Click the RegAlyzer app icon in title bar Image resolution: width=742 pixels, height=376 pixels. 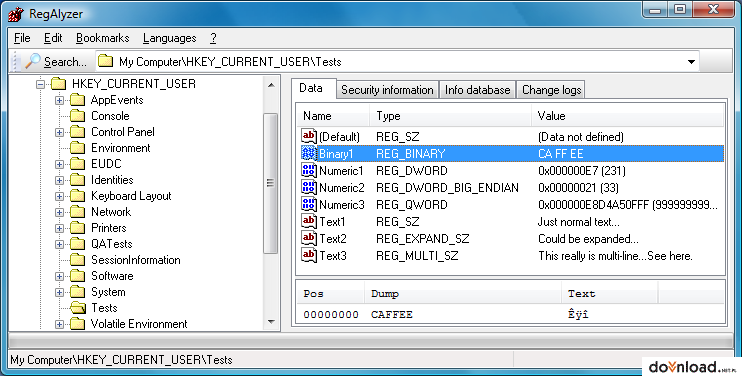tap(16, 14)
